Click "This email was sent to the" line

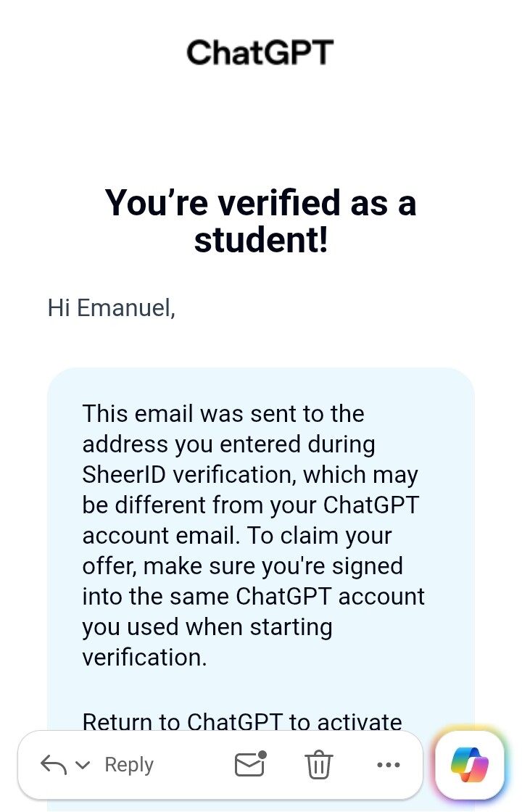223,414
